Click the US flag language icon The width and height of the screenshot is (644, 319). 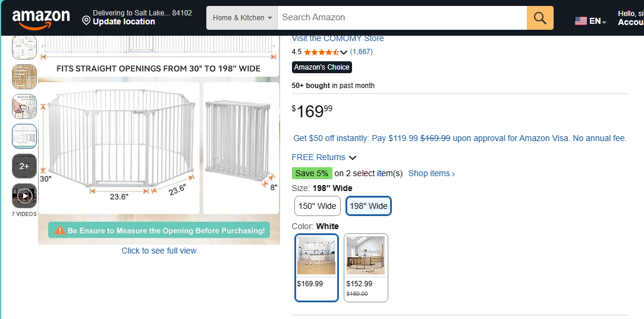coord(580,21)
